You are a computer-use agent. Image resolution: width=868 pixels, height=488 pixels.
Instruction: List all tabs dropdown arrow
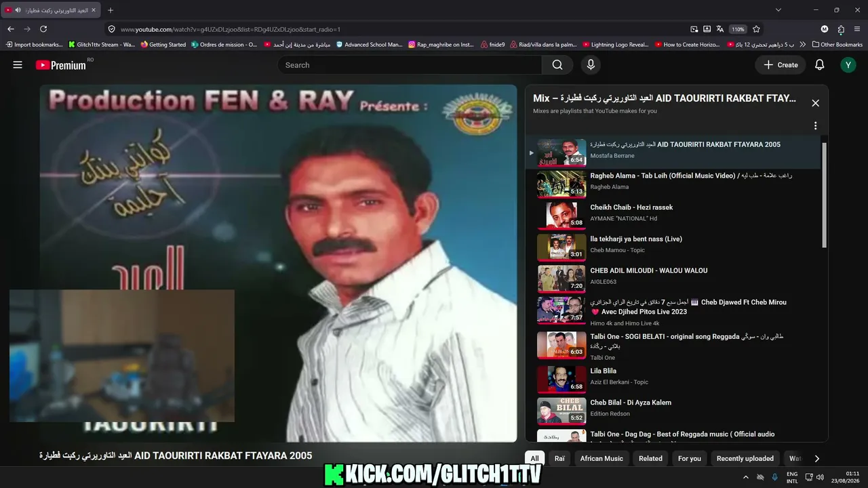[778, 10]
